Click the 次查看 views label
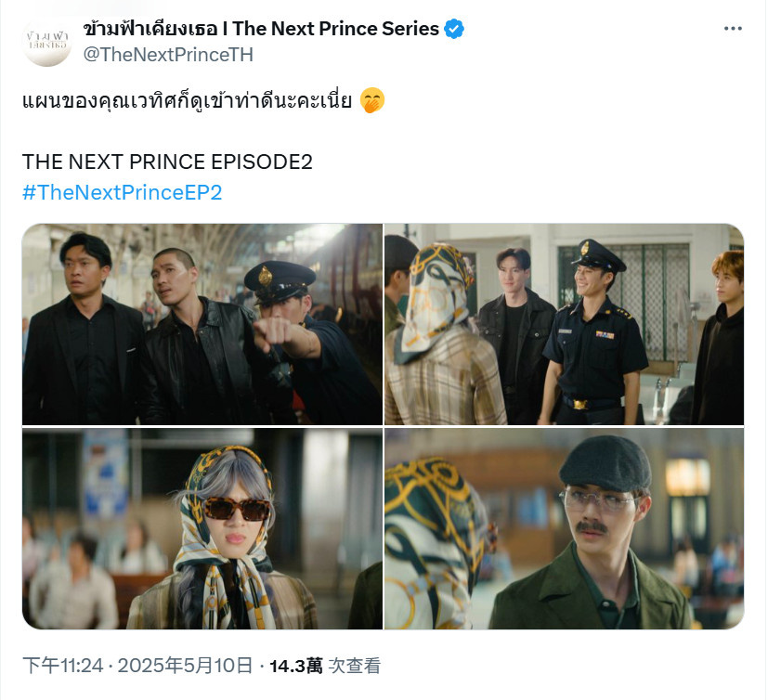 [x=354, y=666]
